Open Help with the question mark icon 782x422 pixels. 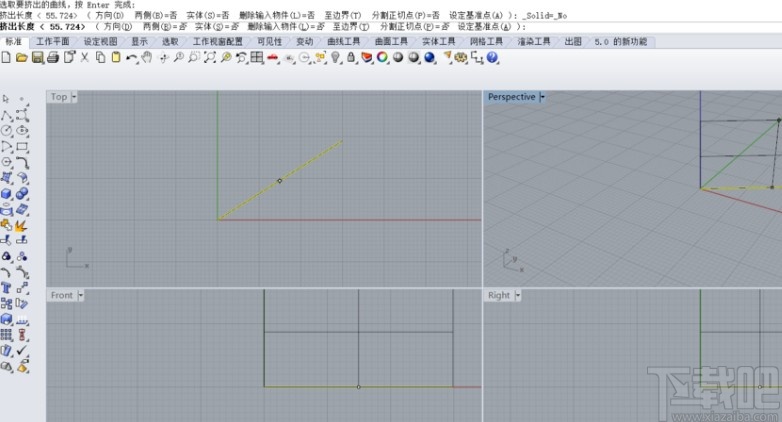coord(492,58)
